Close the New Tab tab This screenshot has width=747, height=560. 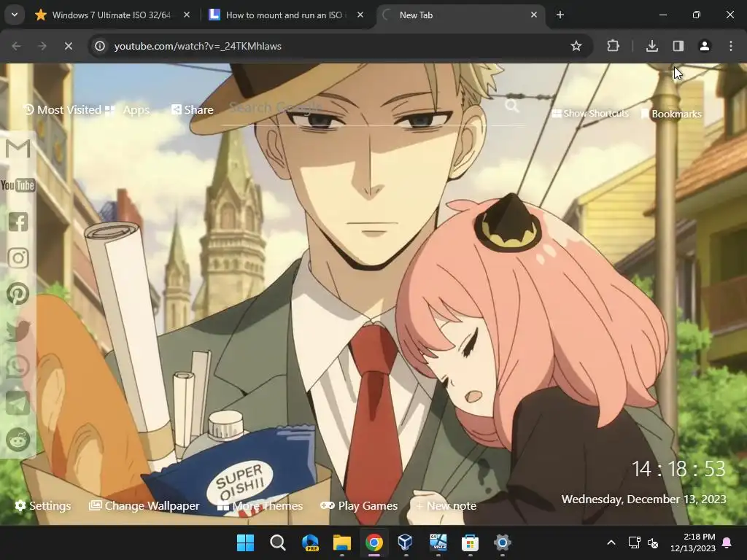[x=534, y=15]
